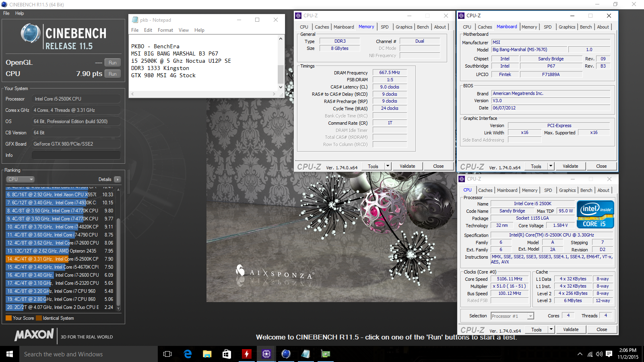Click the red lightning bolt taskbar icon
Image resolution: width=644 pixels, height=362 pixels.
[x=247, y=354]
